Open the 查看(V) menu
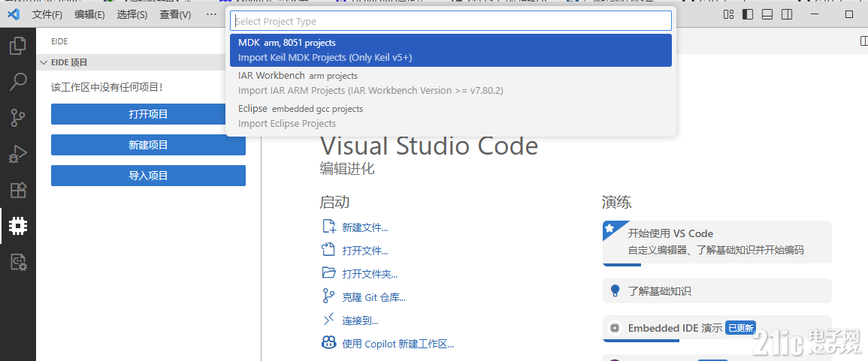 [x=176, y=14]
